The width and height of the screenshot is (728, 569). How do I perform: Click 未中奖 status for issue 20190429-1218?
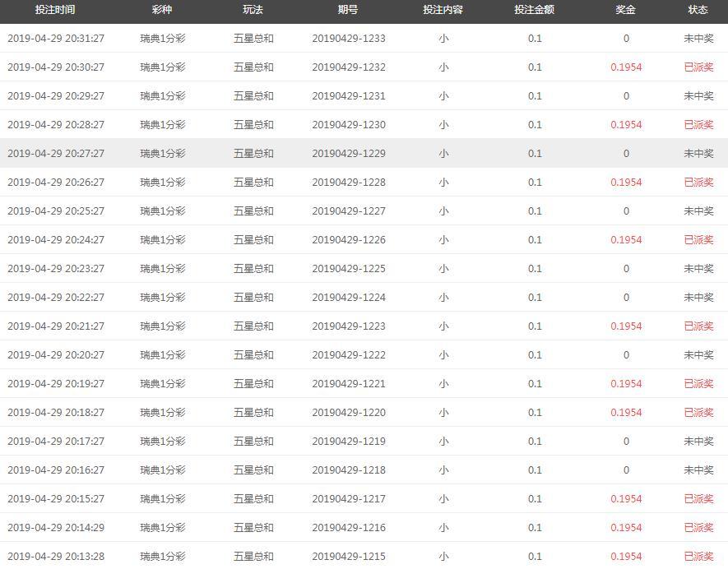pyautogui.click(x=698, y=470)
